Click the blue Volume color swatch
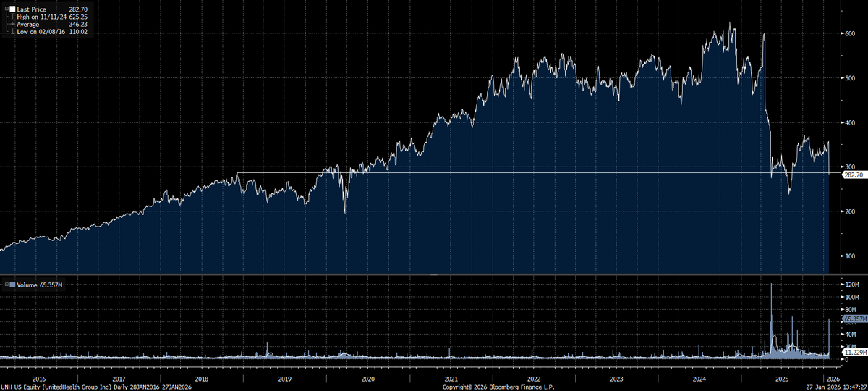 pos(12,285)
